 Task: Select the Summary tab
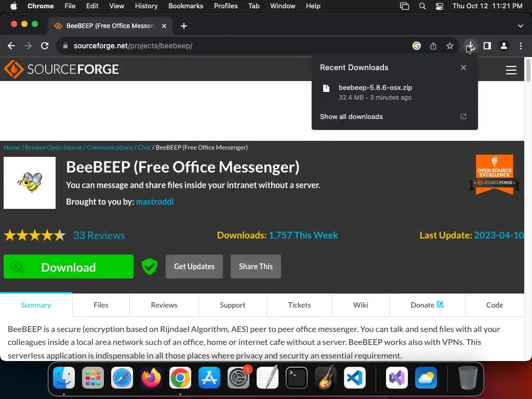tap(36, 305)
